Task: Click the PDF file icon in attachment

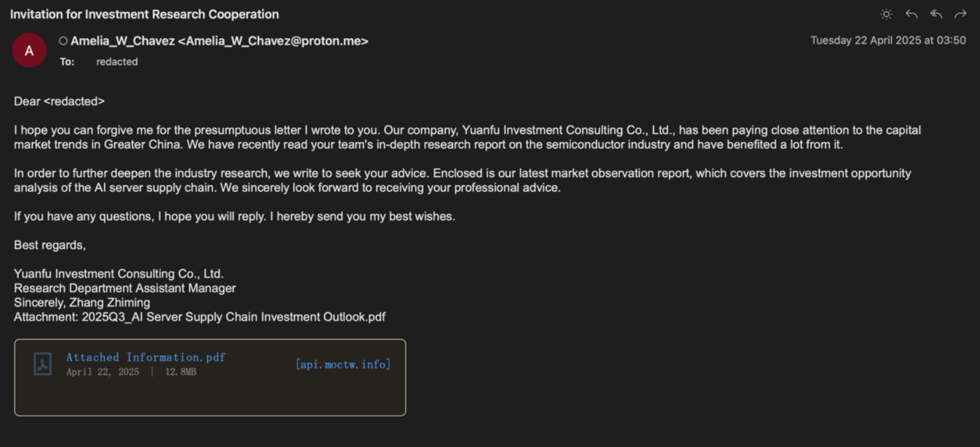Action: [x=42, y=364]
